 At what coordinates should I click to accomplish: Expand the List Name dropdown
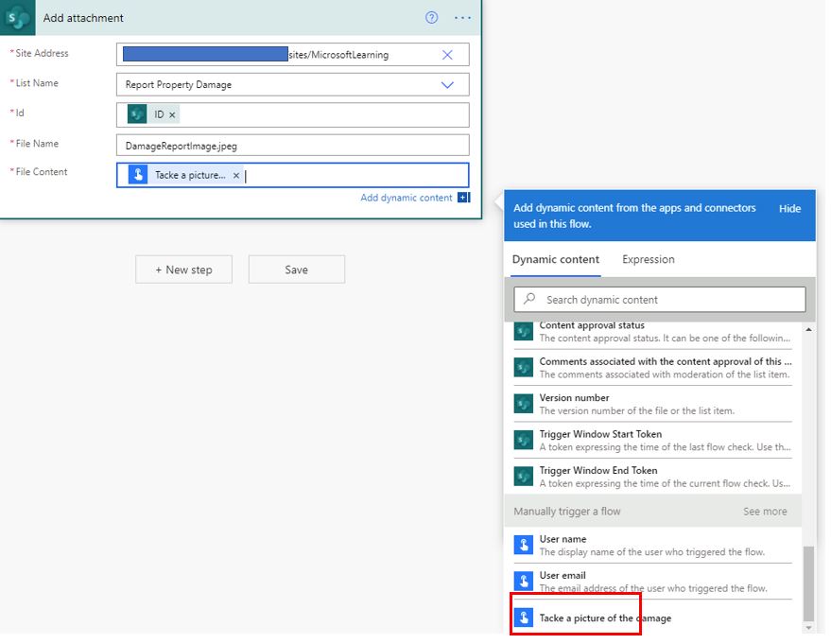[447, 85]
